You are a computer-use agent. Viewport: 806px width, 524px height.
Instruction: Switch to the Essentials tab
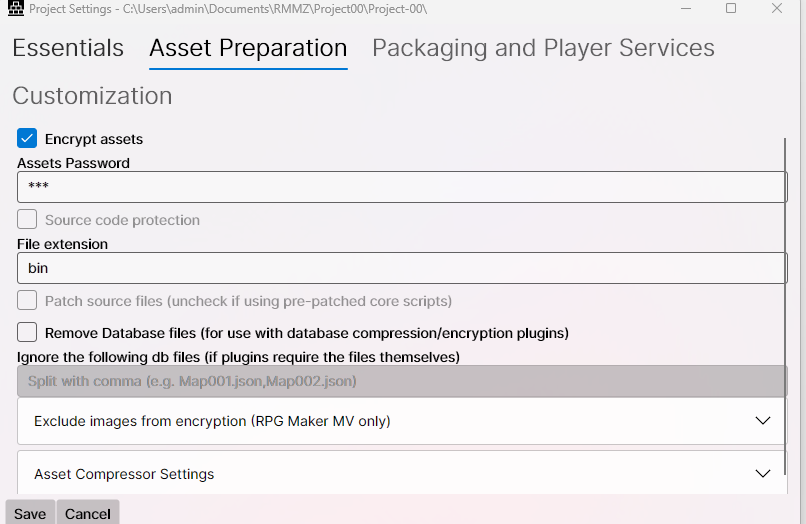click(68, 48)
